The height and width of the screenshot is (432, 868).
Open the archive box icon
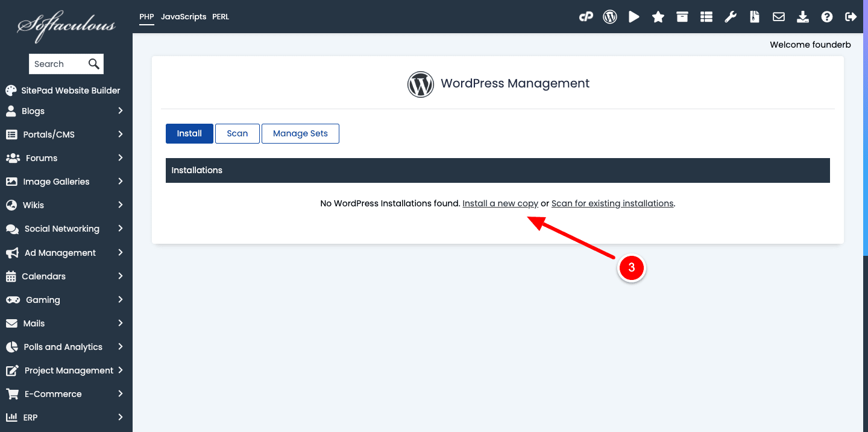click(682, 17)
